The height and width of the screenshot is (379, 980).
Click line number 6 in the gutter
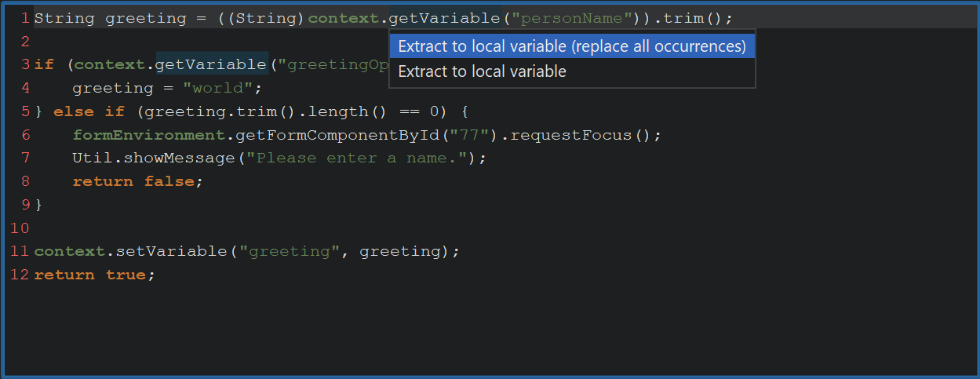point(26,135)
